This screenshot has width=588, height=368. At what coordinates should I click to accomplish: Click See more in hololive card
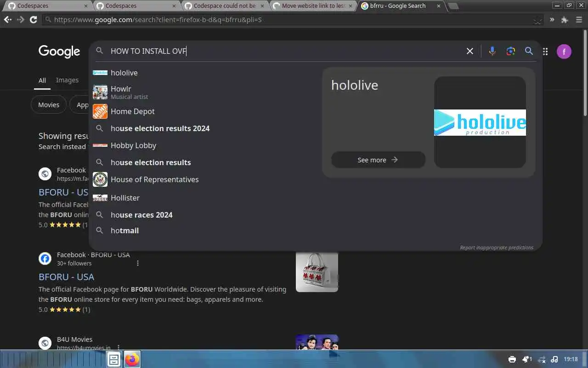(378, 160)
